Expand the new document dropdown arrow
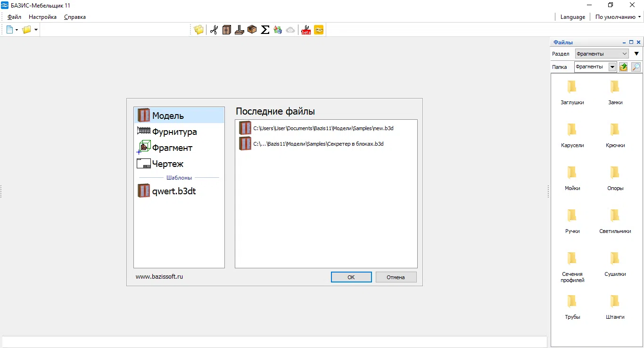Viewport: 644px width, 348px height. point(17,30)
